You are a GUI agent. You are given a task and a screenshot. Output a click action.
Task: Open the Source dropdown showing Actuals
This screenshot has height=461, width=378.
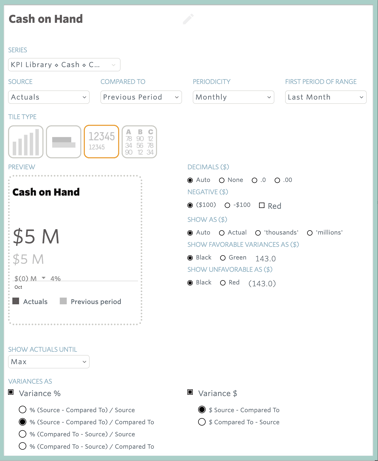coord(49,97)
